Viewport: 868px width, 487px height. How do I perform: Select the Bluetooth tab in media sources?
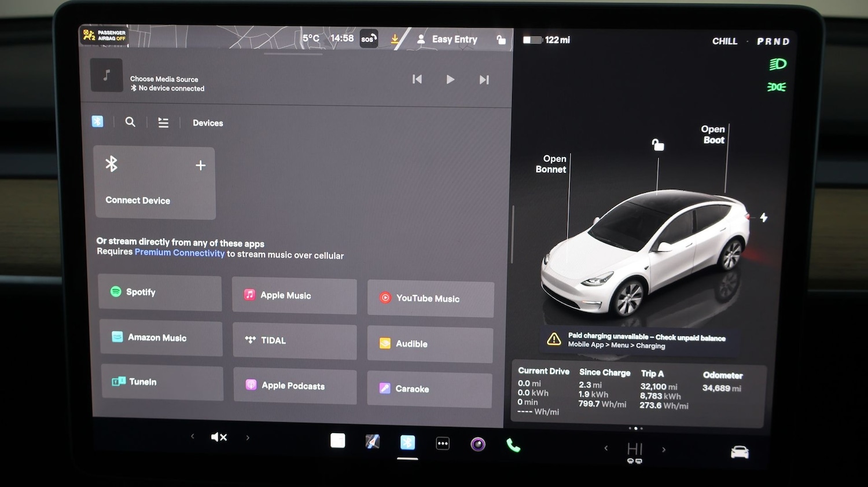(97, 121)
